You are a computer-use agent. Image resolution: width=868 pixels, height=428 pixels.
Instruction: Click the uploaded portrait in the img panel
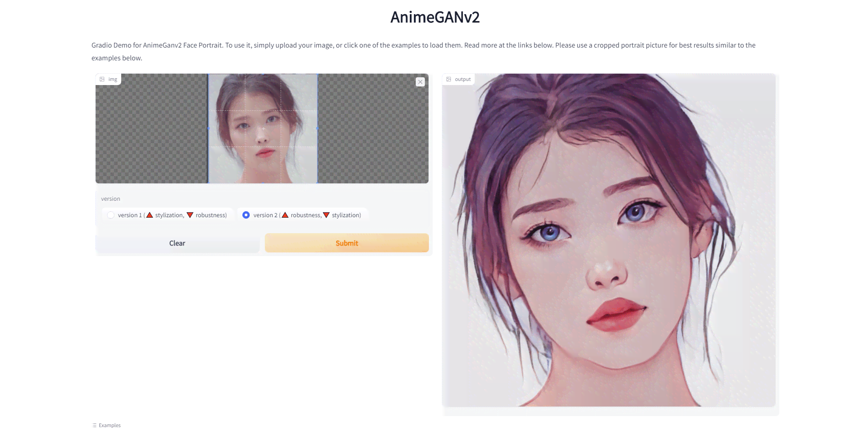point(263,128)
